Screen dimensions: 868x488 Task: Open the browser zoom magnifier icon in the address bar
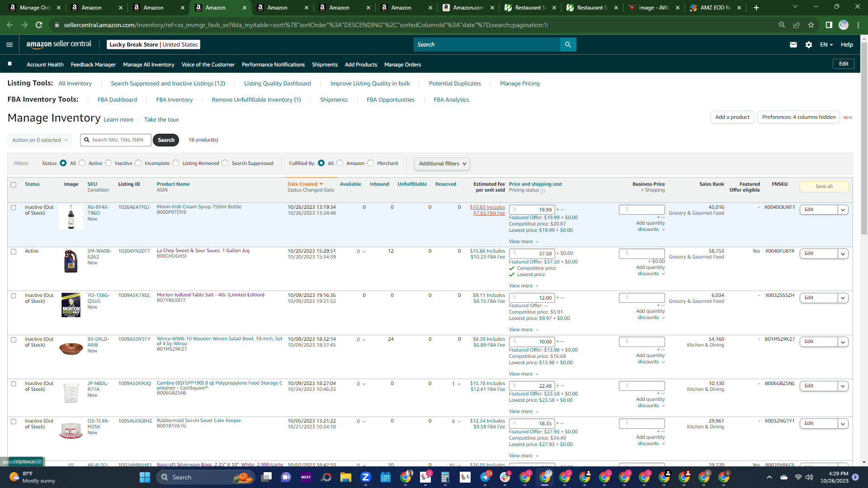[782, 25]
